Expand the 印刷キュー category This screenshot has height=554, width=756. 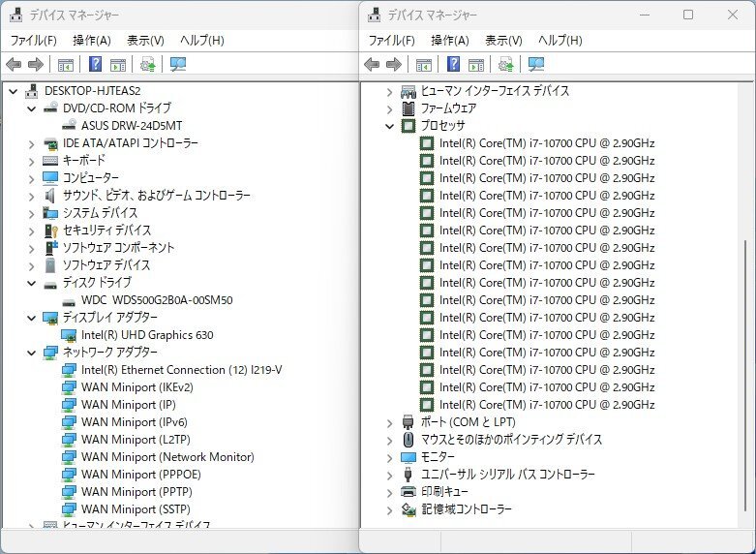point(389,492)
